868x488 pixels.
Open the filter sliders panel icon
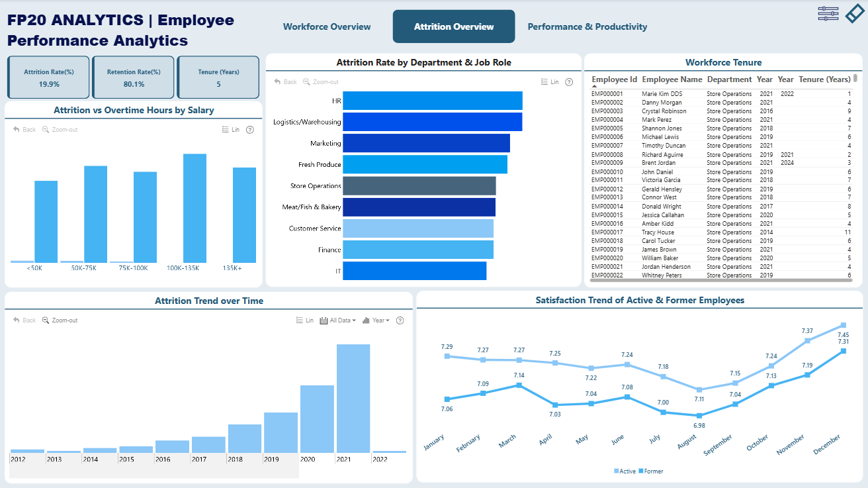click(828, 13)
